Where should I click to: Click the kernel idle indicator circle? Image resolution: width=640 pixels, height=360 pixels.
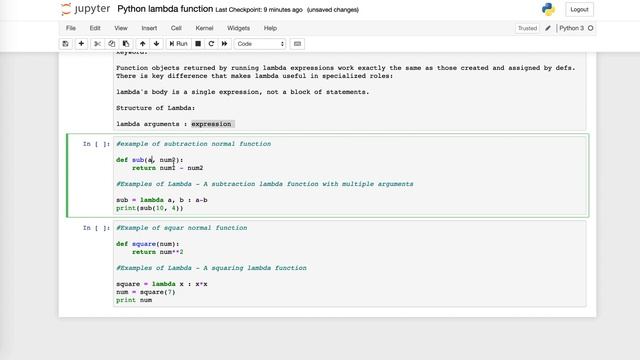(x=591, y=28)
